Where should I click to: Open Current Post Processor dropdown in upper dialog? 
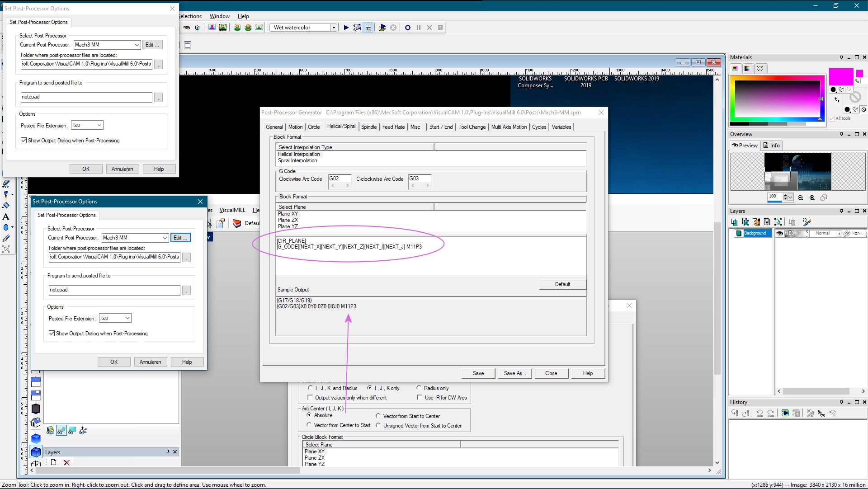(x=137, y=45)
